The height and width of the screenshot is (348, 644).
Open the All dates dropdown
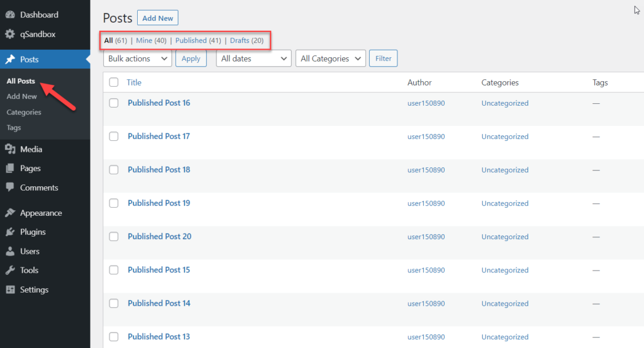pyautogui.click(x=254, y=59)
